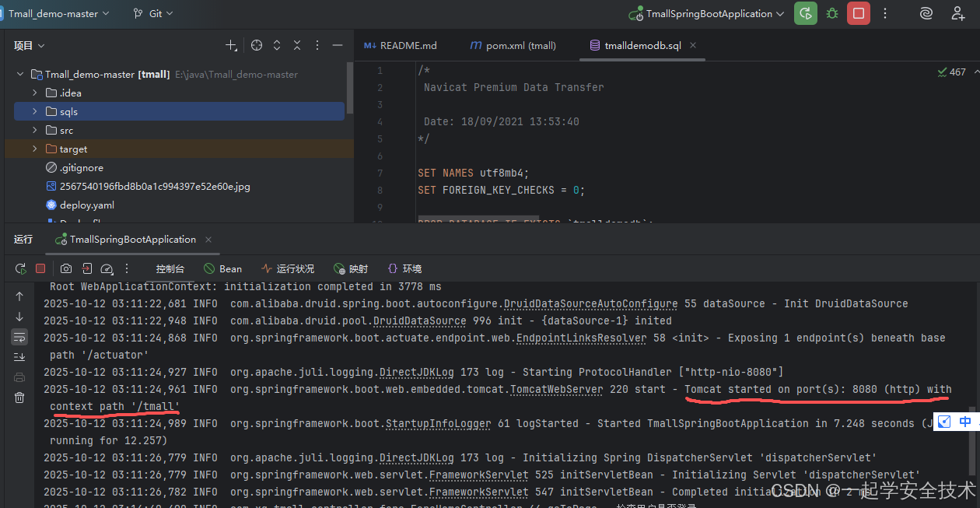Close the TmallSpringBootApplication run tab
The image size is (980, 508).
(x=208, y=240)
